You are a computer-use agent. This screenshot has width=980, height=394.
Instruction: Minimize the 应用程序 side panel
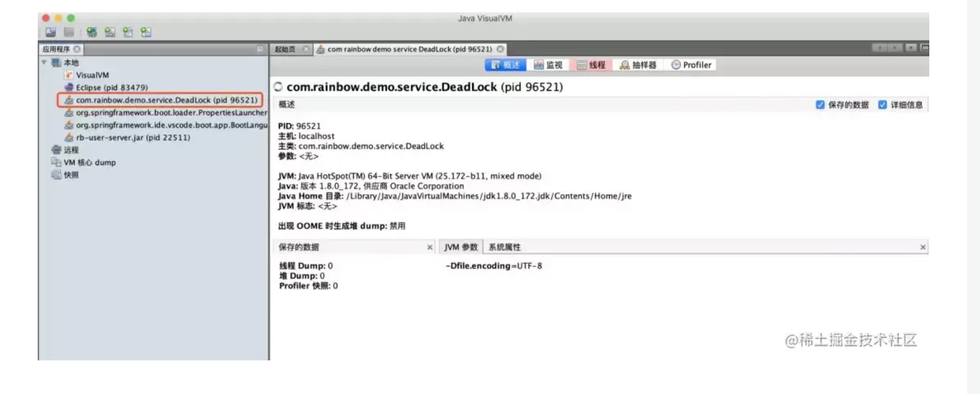259,49
